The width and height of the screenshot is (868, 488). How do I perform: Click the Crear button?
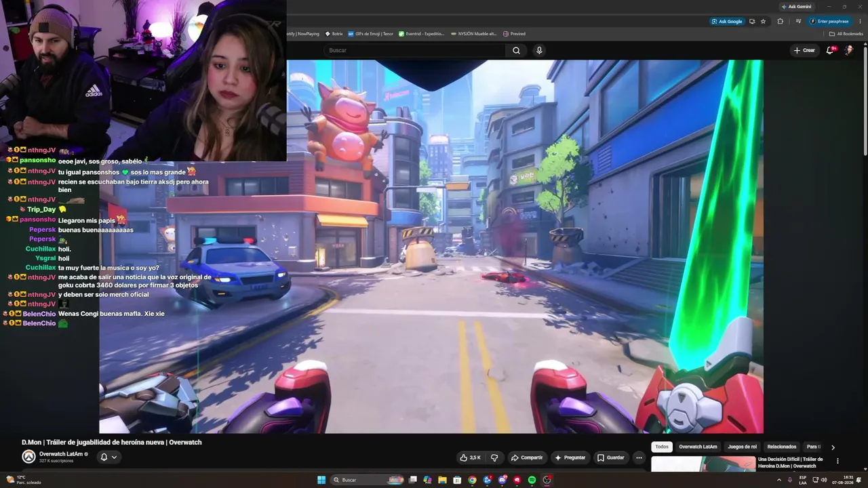point(804,50)
